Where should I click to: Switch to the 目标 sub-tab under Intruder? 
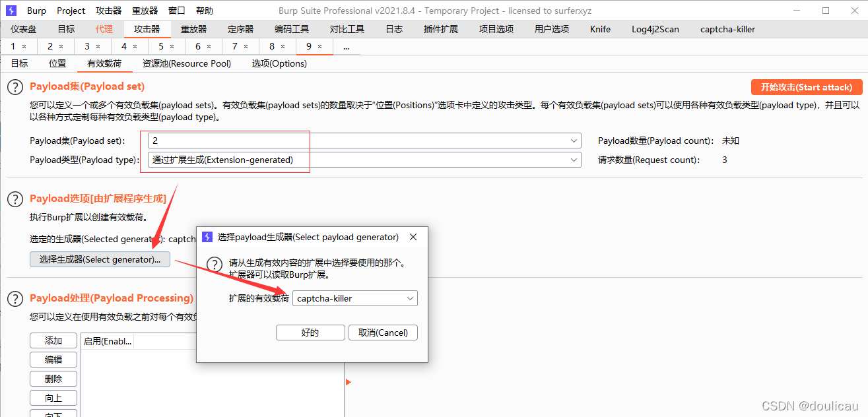[19, 63]
